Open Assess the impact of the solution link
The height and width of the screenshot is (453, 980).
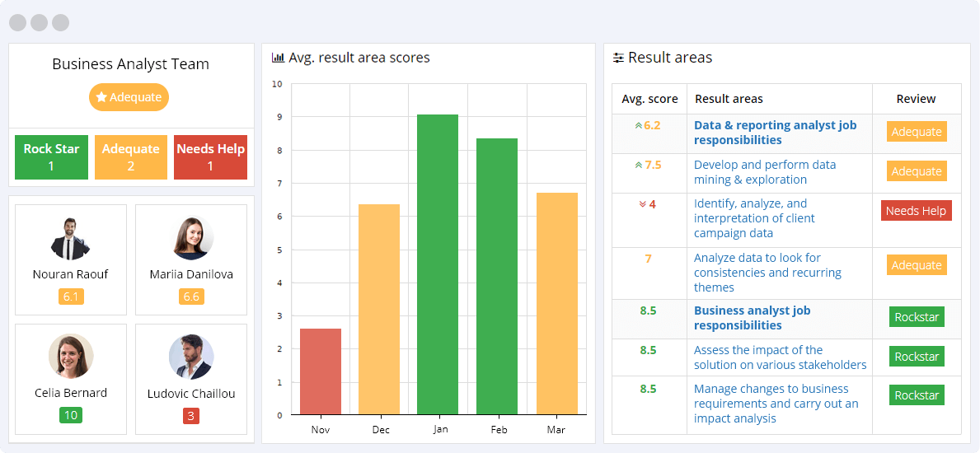781,357
